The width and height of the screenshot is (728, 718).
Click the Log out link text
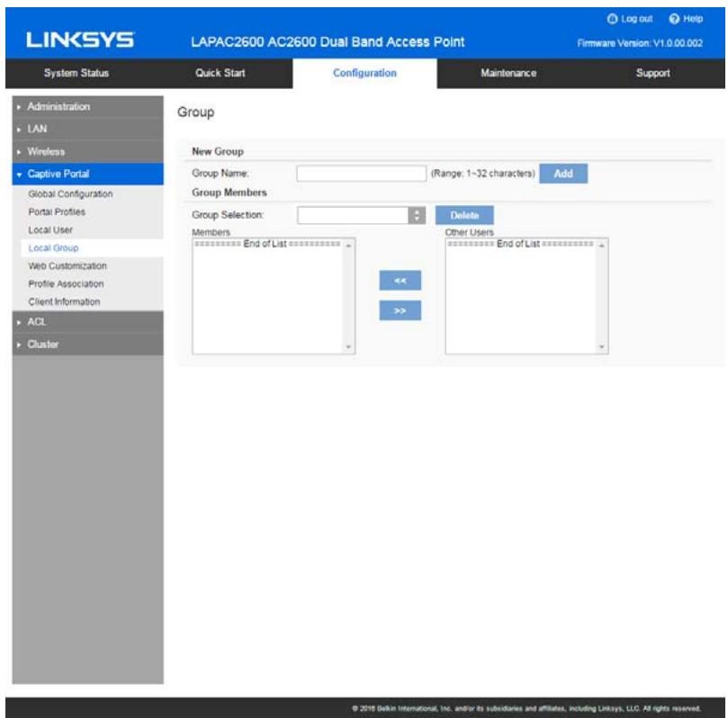pos(636,19)
